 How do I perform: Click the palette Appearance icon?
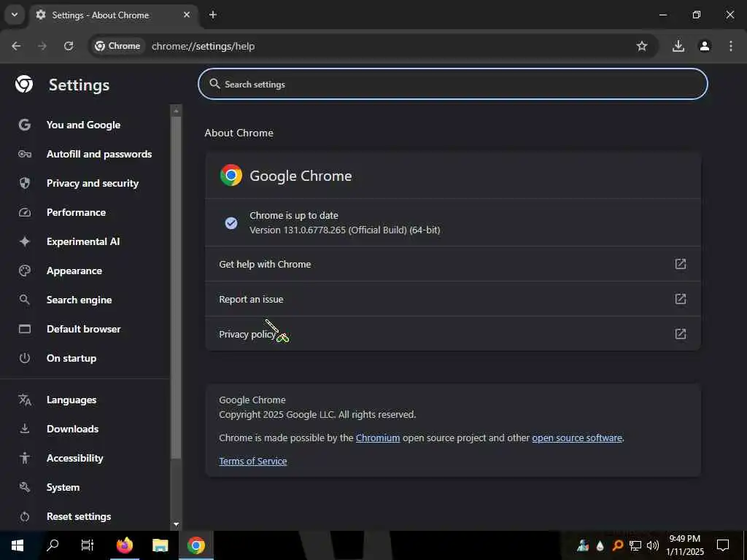point(25,271)
